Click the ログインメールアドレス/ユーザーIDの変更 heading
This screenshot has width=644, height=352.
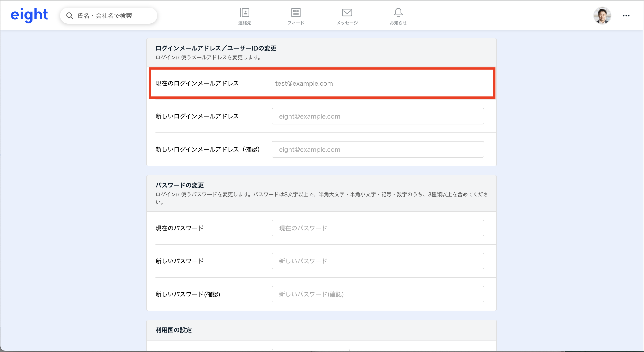pos(216,48)
